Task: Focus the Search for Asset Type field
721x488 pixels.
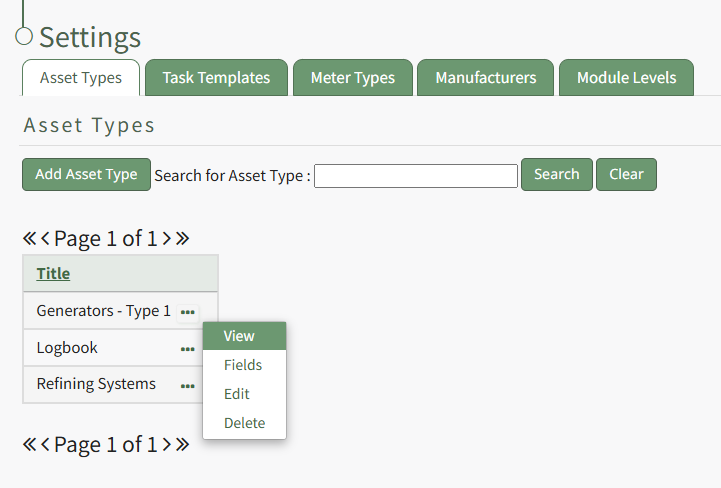Action: click(x=415, y=175)
